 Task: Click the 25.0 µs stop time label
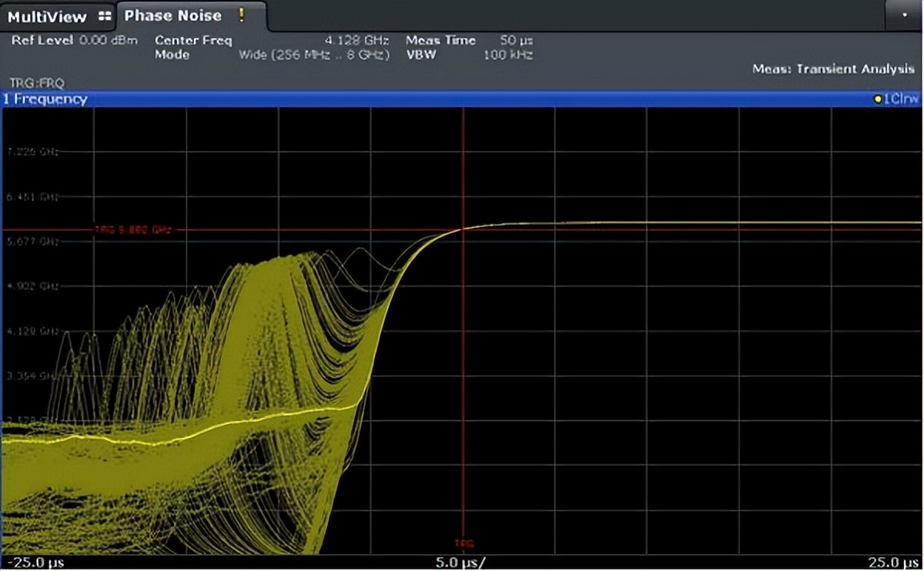893,563
